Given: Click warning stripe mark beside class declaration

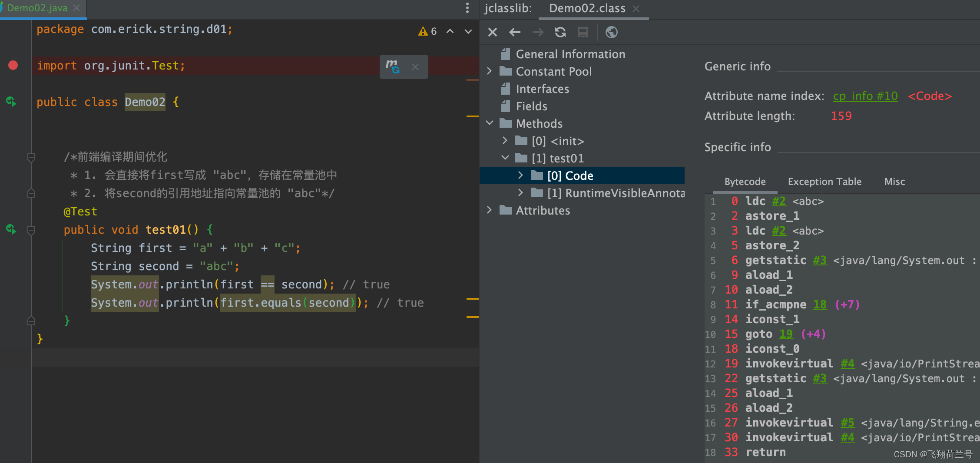Looking at the screenshot, I should [x=472, y=116].
